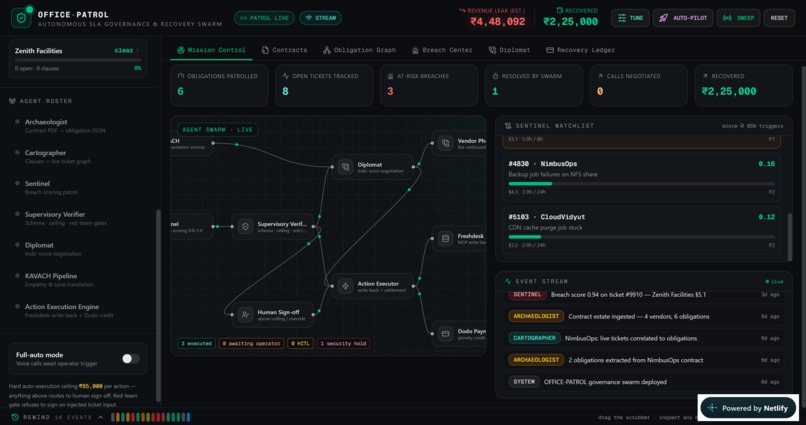Click the NimbusOps #4830 score bar
The width and height of the screenshot is (806, 425).
(641, 183)
